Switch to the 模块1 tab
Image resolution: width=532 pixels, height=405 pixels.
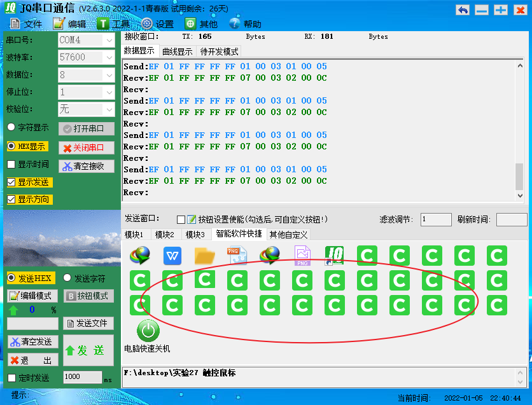point(134,235)
